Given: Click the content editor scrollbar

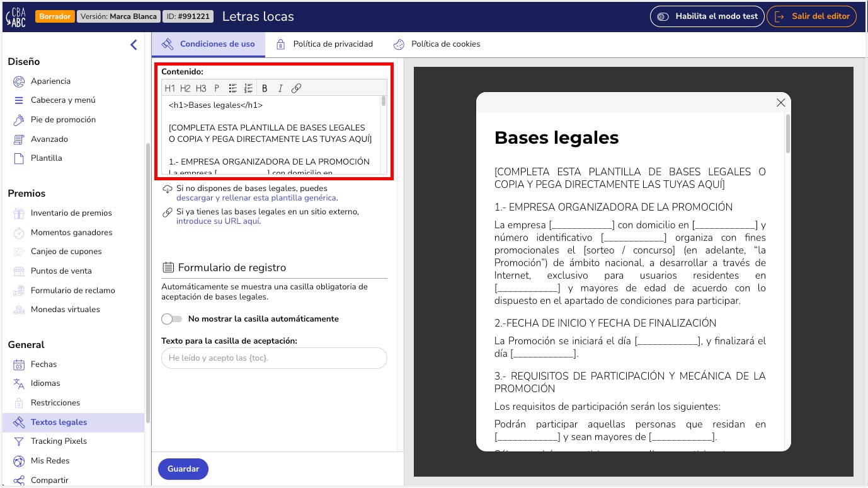Looking at the screenshot, I should click(x=383, y=102).
